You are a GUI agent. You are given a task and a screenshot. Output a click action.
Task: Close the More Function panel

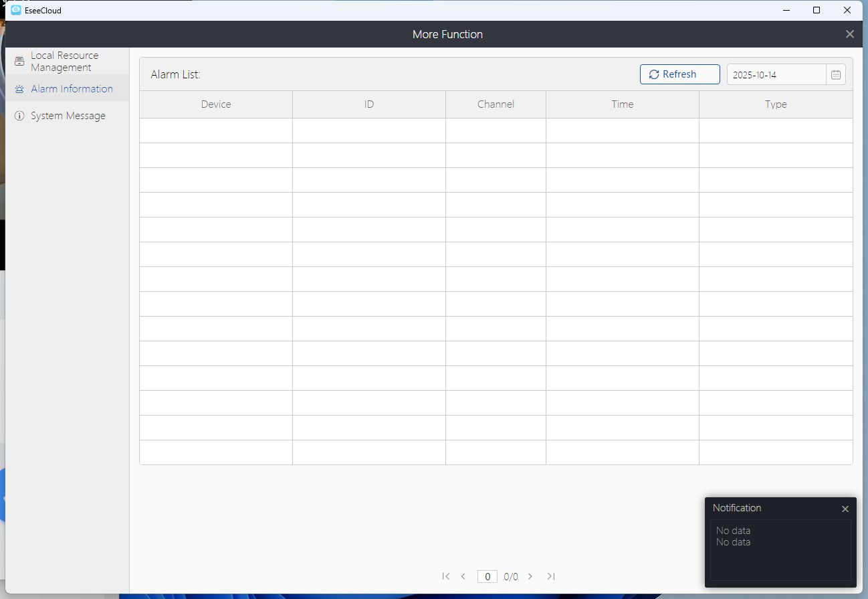(x=849, y=34)
